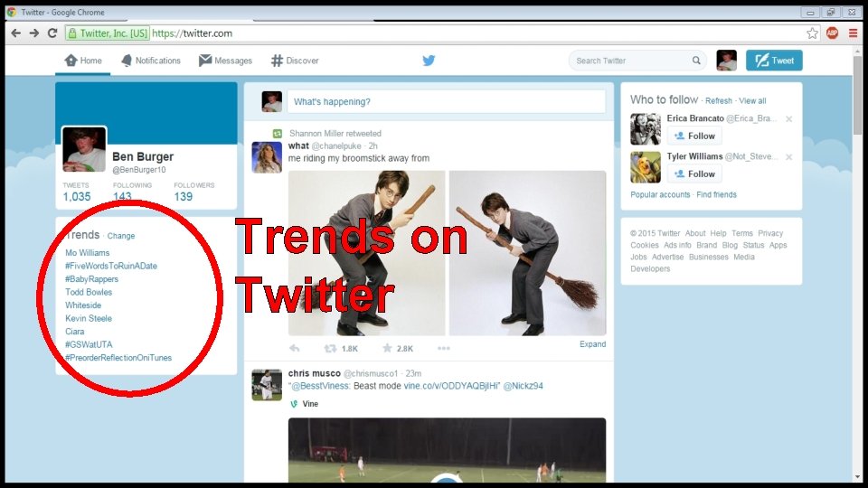Click the Vine video preview
The image size is (868, 488).
447,450
